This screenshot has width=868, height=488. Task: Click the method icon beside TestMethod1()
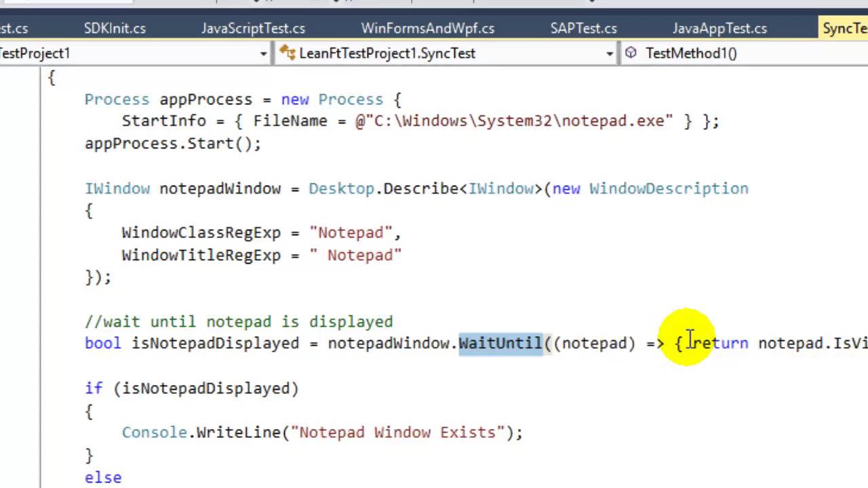point(631,53)
